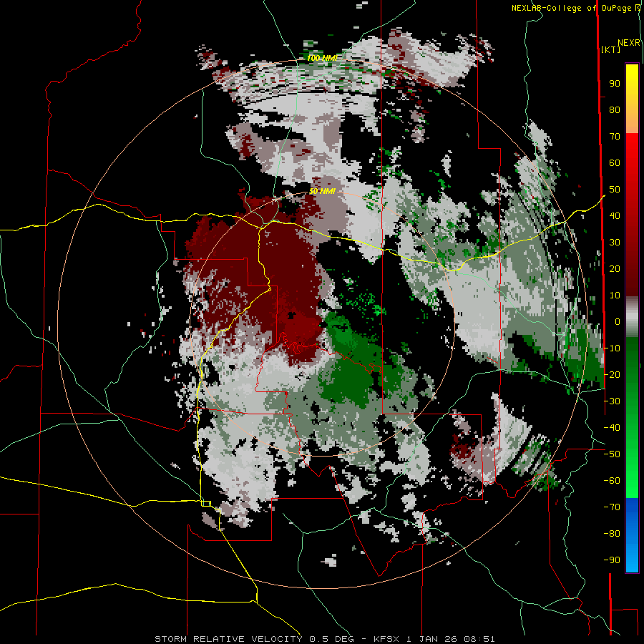Click the 30 value on velocity scale
This screenshot has width=644, height=644.
pos(615,243)
